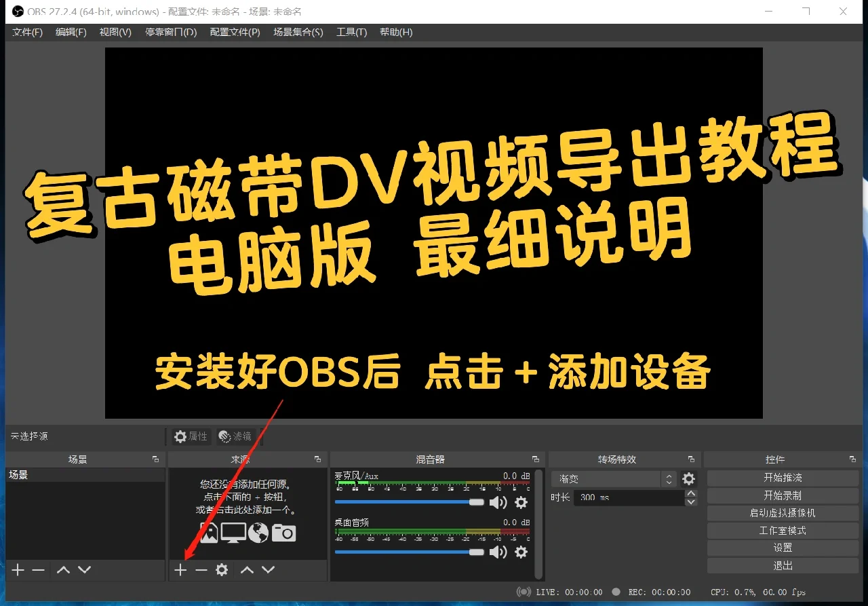
Task: Click the mixer panel vertical scrollbar
Action: click(x=539, y=523)
